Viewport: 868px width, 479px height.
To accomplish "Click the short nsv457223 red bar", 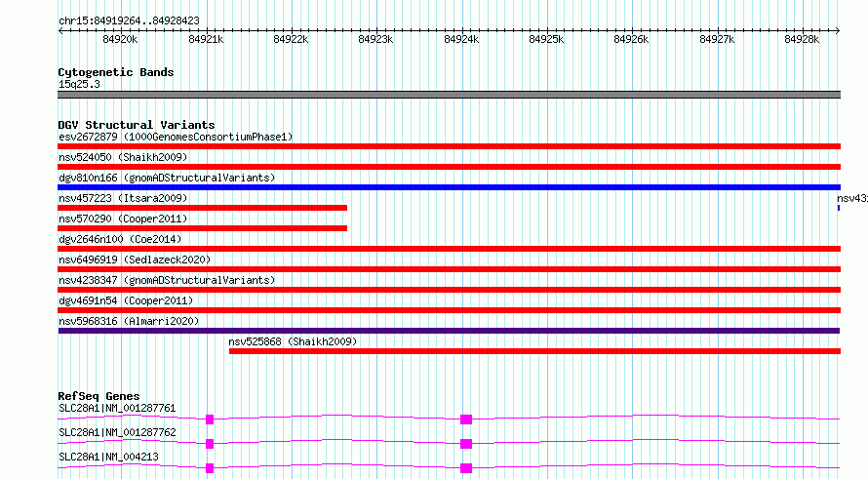I will (202, 208).
